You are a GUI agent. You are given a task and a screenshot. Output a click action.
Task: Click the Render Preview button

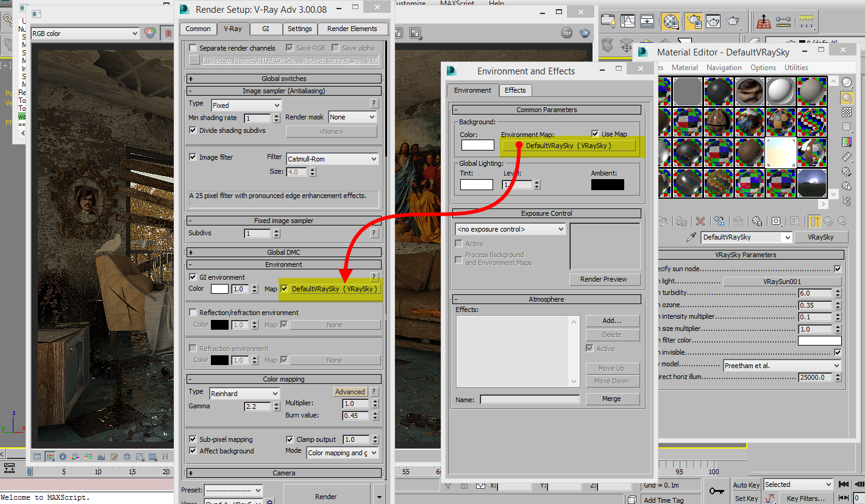[605, 279]
